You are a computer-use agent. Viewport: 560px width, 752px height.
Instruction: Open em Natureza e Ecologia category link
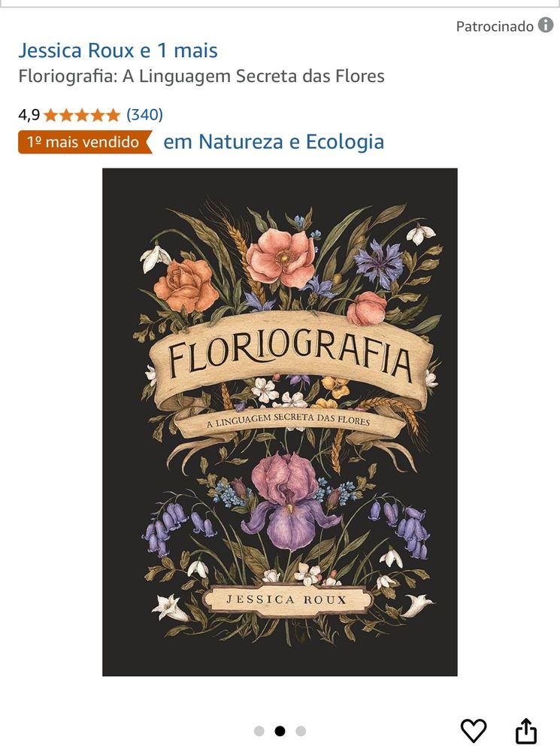tap(274, 142)
